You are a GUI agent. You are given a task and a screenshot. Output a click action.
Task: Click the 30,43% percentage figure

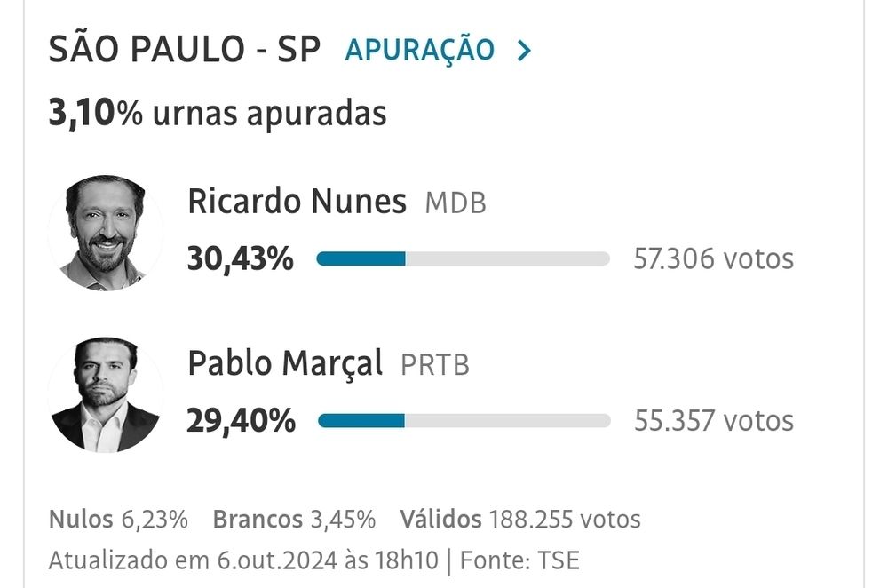[x=240, y=258]
